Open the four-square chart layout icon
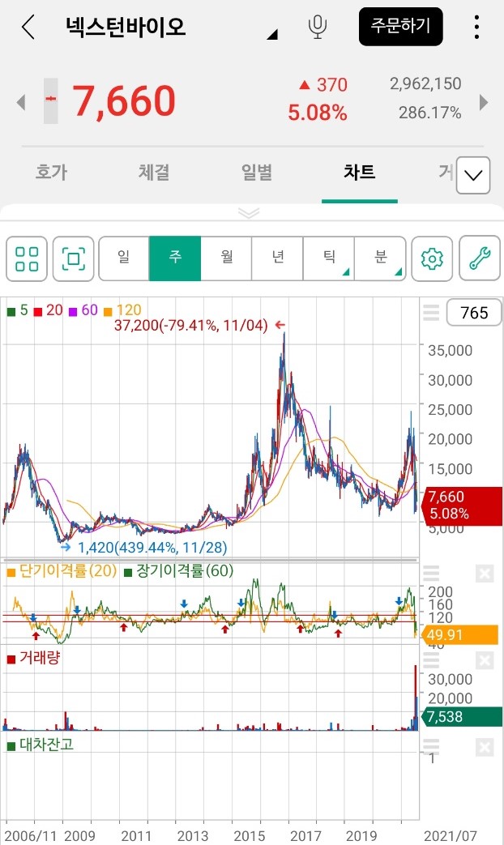Screen dimensions: 504x845 coord(27,258)
